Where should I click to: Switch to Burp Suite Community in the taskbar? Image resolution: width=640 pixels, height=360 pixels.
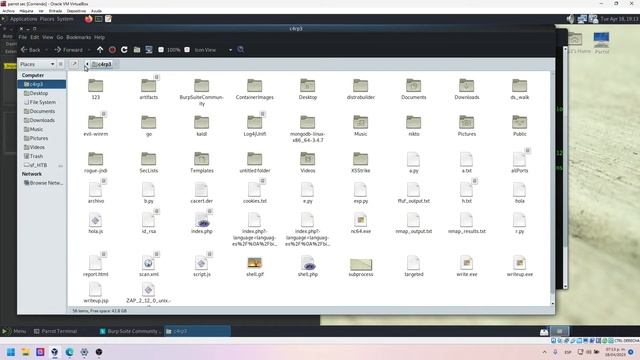coord(130,331)
